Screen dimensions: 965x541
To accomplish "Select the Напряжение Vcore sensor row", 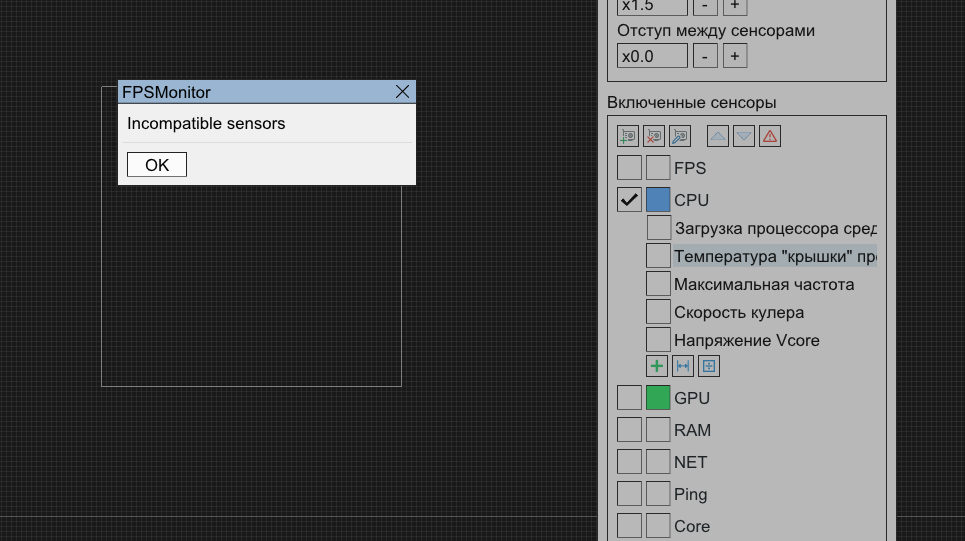I will click(x=747, y=340).
